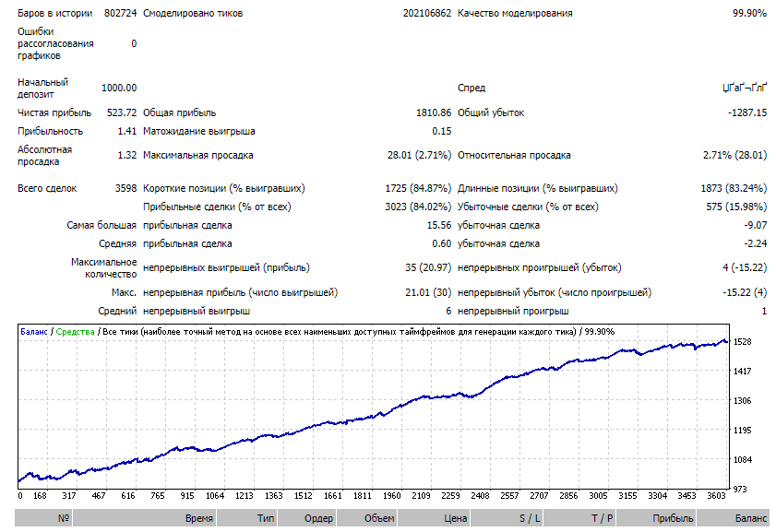Image resolution: width=776 pixels, height=532 pixels.
Task: Click the Баланс column header in table
Action: [734, 518]
